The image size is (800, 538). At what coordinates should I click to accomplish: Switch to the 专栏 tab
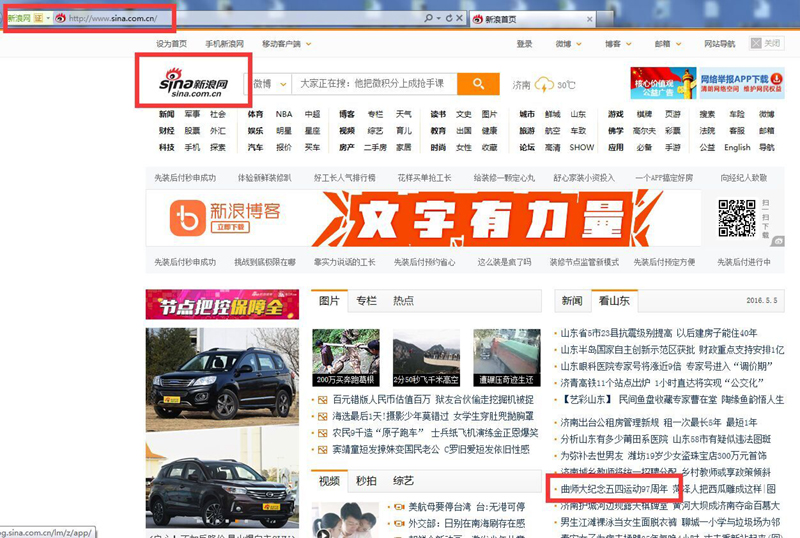click(x=366, y=300)
